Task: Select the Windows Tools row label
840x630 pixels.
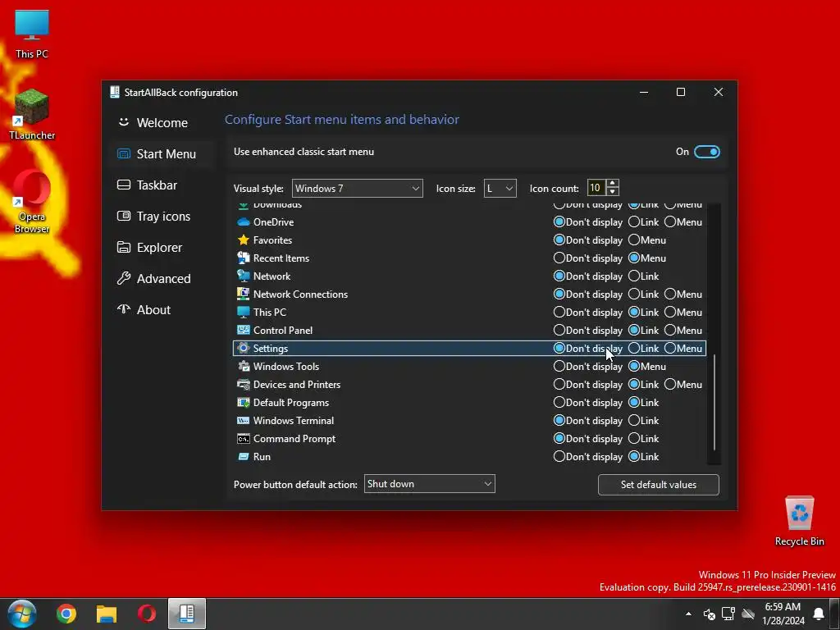Action: (x=286, y=367)
